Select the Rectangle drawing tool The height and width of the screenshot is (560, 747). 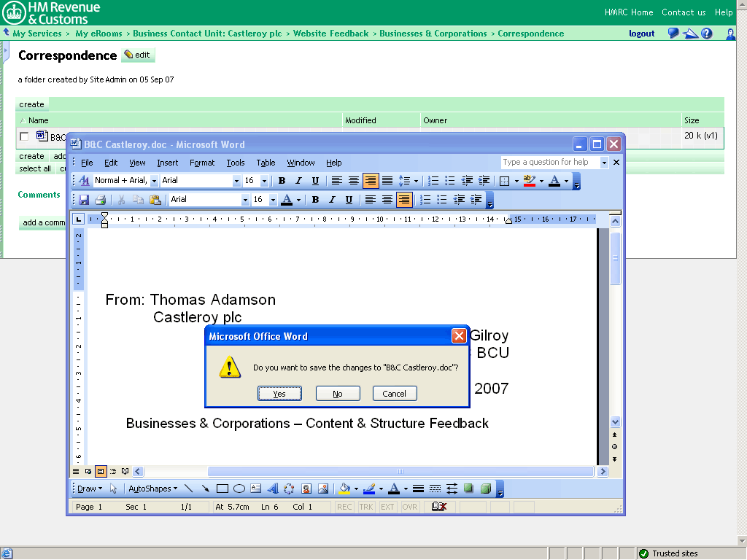point(222,489)
